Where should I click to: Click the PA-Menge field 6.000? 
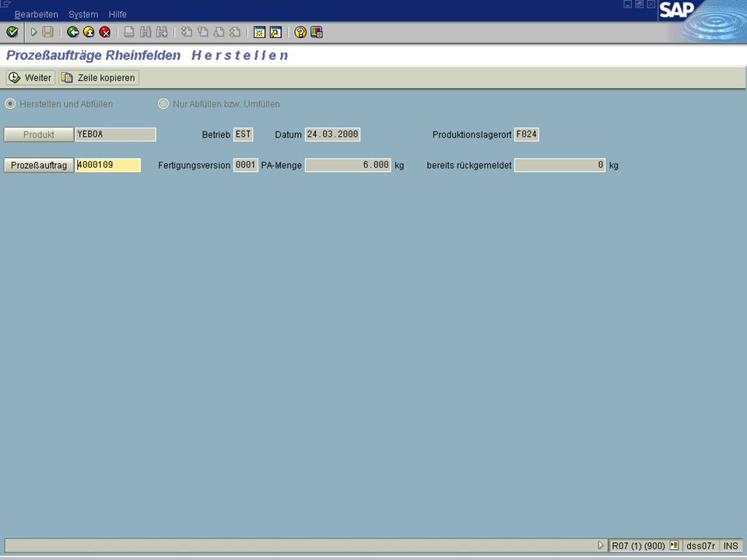(x=348, y=165)
